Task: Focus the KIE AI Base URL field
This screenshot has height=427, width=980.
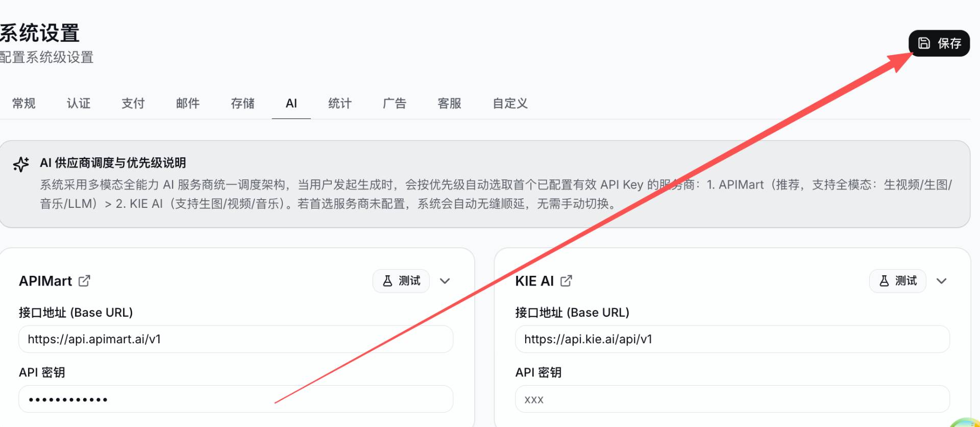Action: pos(732,339)
